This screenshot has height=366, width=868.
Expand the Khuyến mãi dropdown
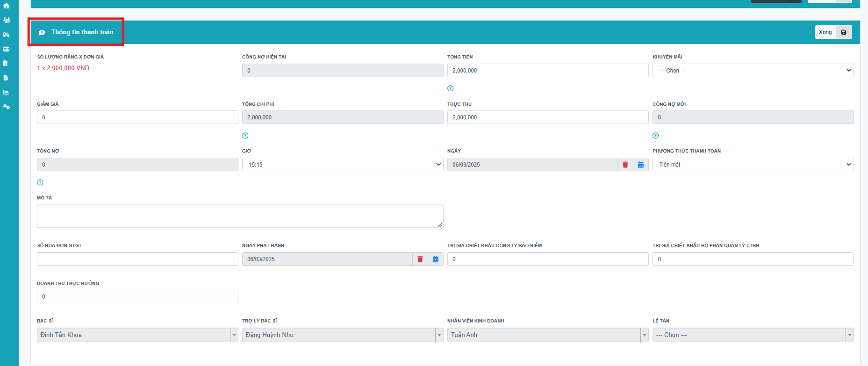pos(753,71)
